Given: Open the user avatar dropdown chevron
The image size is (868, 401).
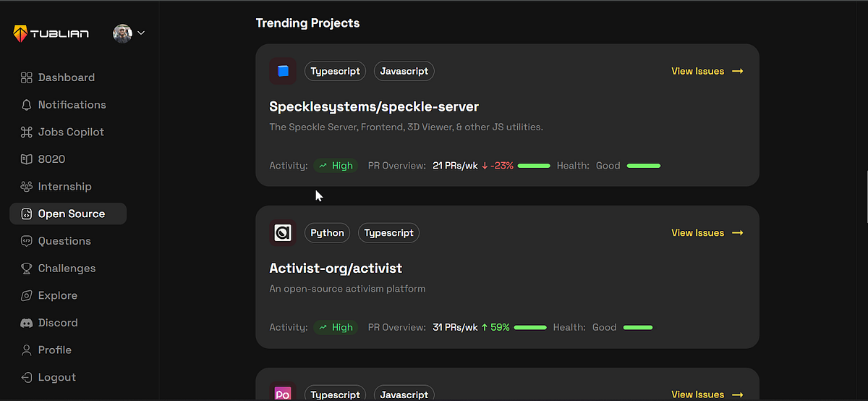Looking at the screenshot, I should (141, 33).
